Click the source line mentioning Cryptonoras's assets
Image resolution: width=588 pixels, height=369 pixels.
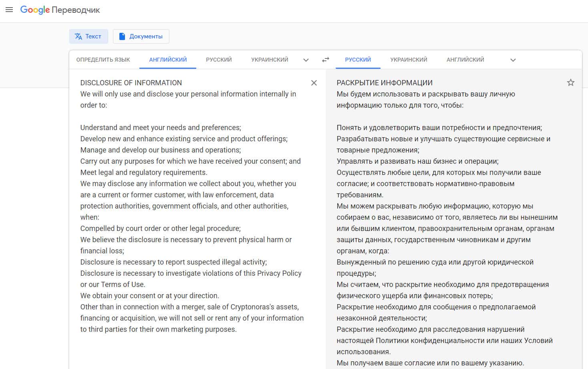(189, 307)
